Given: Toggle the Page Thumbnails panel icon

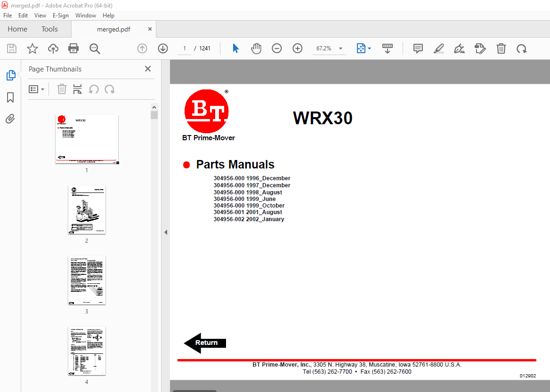Looking at the screenshot, I should 10,75.
